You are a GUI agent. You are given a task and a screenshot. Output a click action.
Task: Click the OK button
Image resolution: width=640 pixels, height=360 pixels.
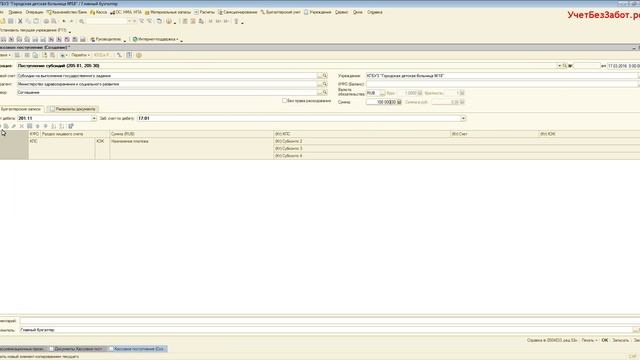(604, 340)
